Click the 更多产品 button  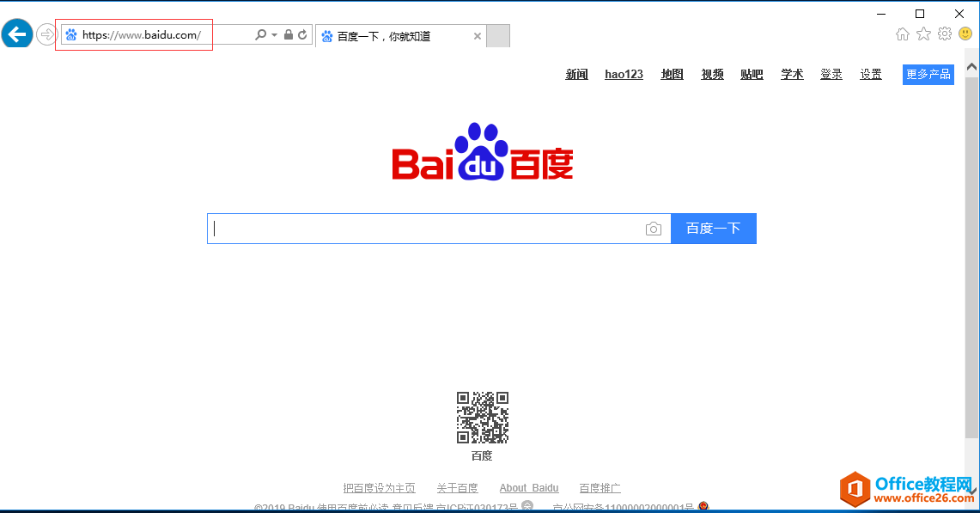point(928,75)
